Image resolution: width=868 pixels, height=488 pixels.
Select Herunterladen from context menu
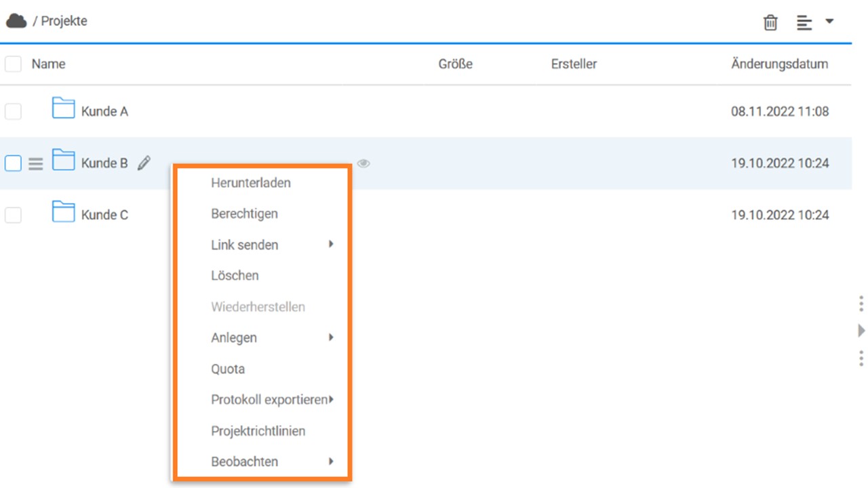251,183
